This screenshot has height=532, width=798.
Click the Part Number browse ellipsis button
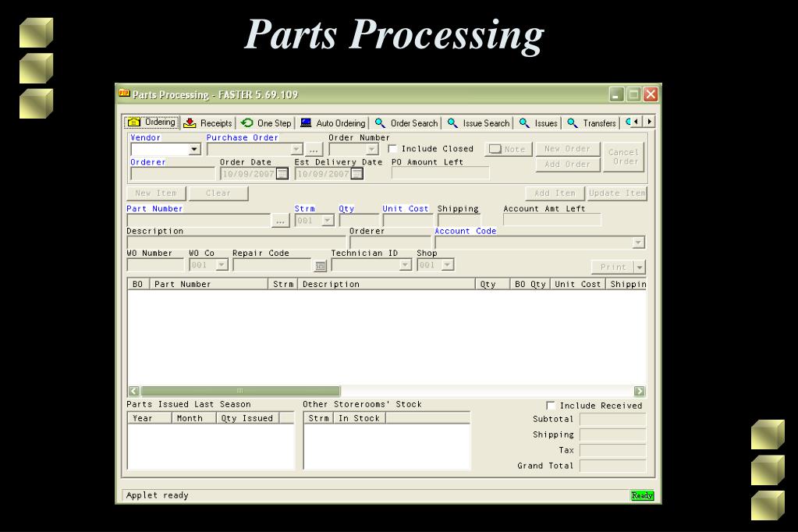[280, 221]
